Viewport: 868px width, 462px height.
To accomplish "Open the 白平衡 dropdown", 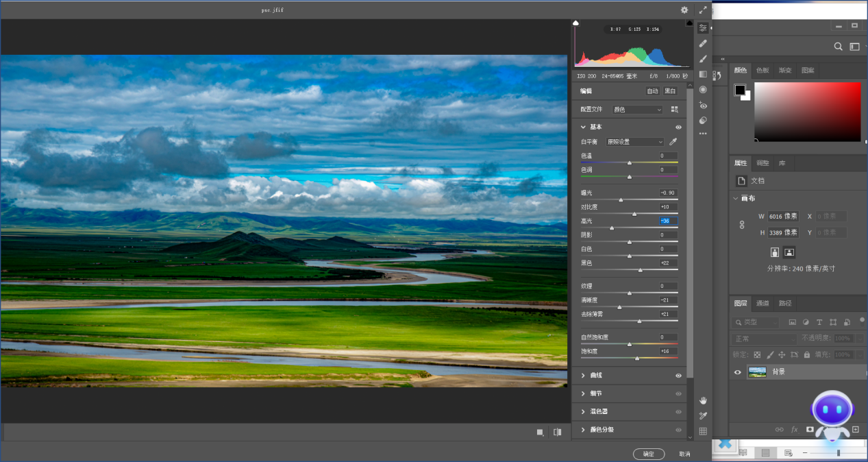I will click(634, 142).
